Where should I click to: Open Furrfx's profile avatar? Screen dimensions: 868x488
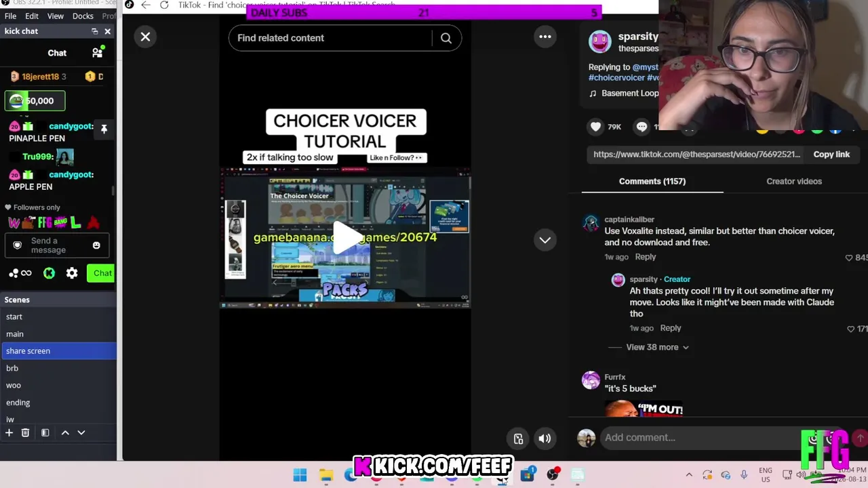point(591,380)
